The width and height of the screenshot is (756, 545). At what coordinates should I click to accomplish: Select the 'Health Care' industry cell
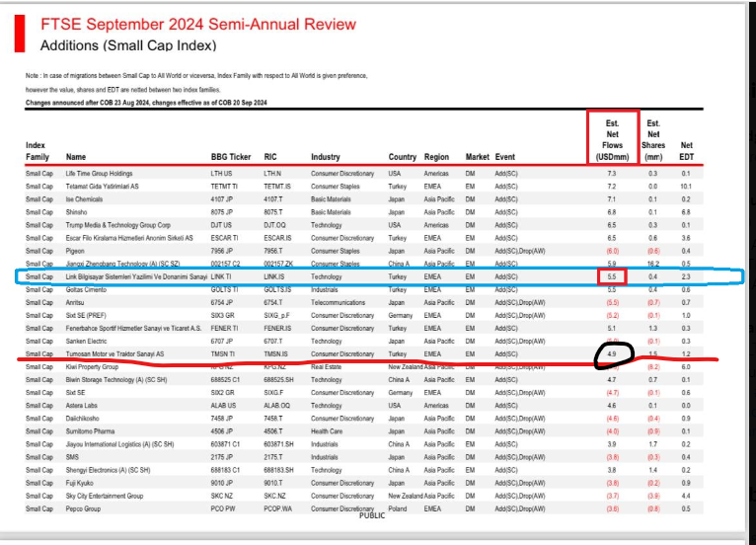tap(326, 431)
